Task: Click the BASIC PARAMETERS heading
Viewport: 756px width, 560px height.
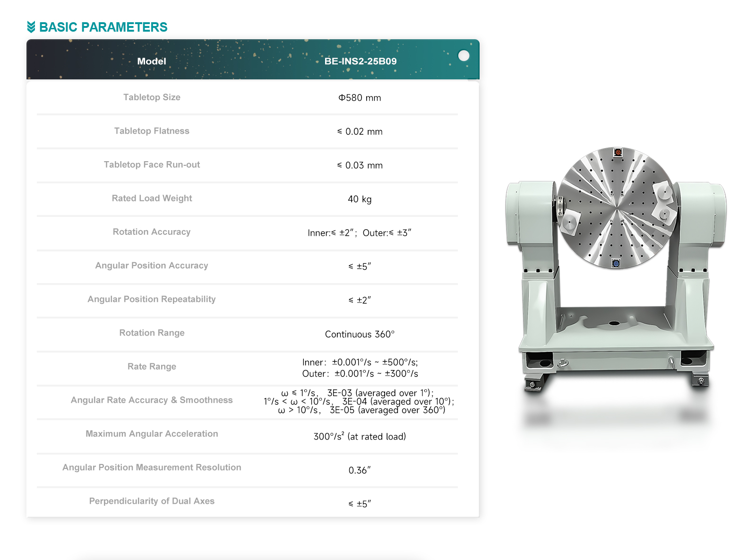Action: 103,27
